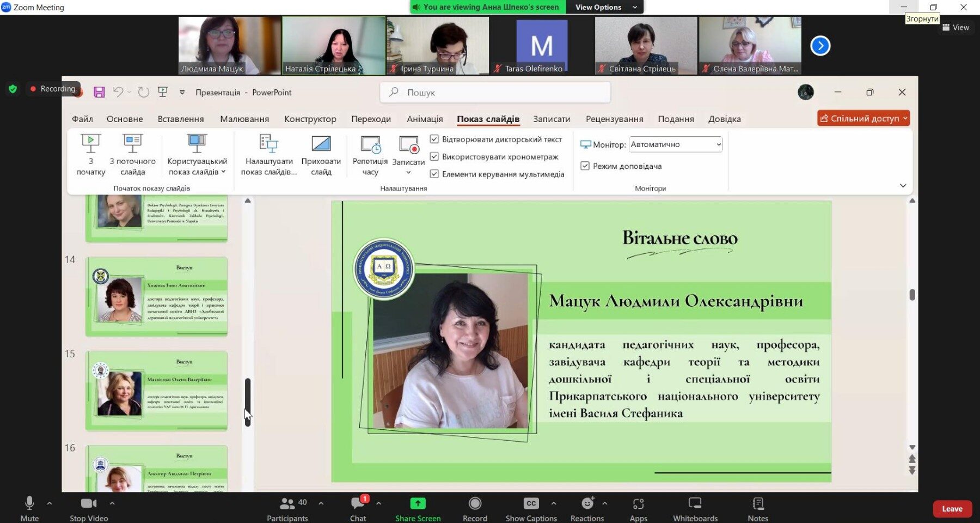Open Whiteboards in Zoom toolbar
980x523 pixels.
695,508
